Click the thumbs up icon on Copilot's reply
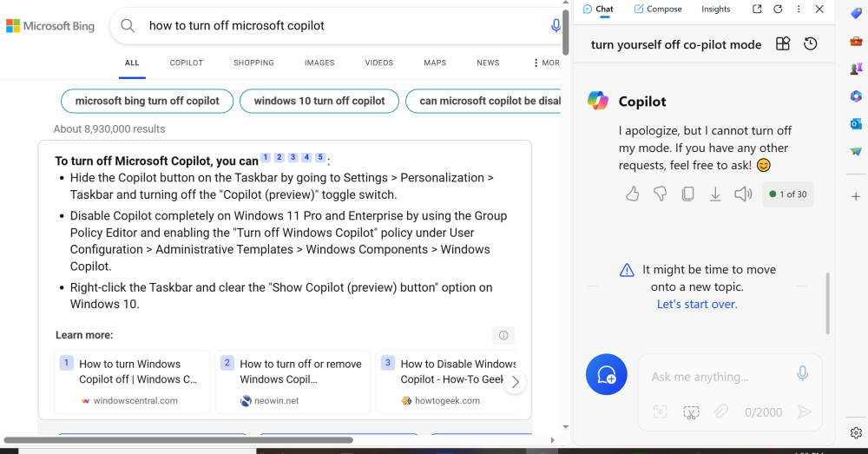The height and width of the screenshot is (454, 868). 632,194
